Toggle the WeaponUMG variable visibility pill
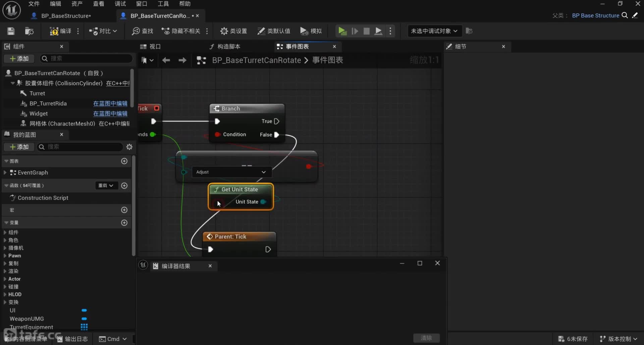 (84, 319)
